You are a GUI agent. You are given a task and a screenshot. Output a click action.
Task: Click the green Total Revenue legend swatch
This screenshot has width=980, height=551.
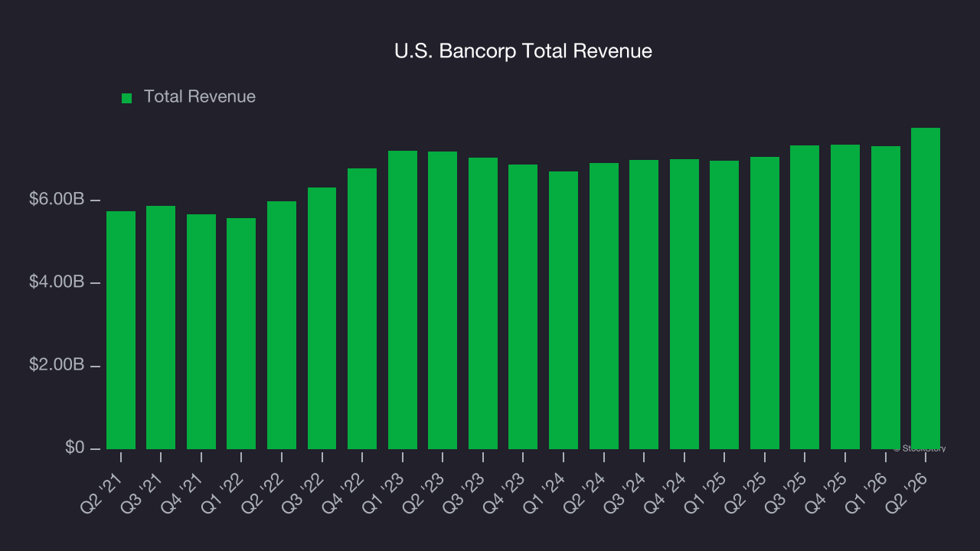pos(127,98)
